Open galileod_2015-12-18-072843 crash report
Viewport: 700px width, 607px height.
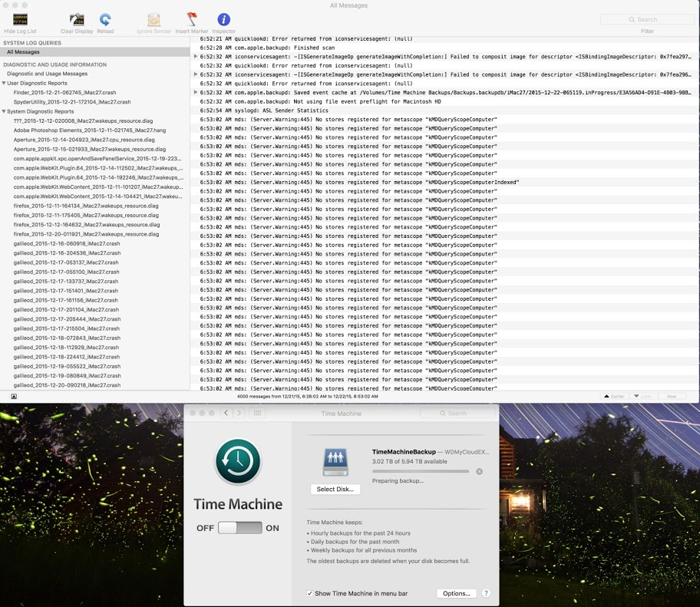click(x=67, y=338)
